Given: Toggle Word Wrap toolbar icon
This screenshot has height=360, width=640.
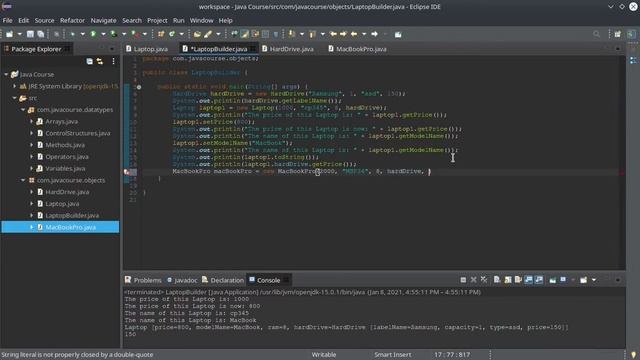Looking at the screenshot, I should click(x=255, y=34).
